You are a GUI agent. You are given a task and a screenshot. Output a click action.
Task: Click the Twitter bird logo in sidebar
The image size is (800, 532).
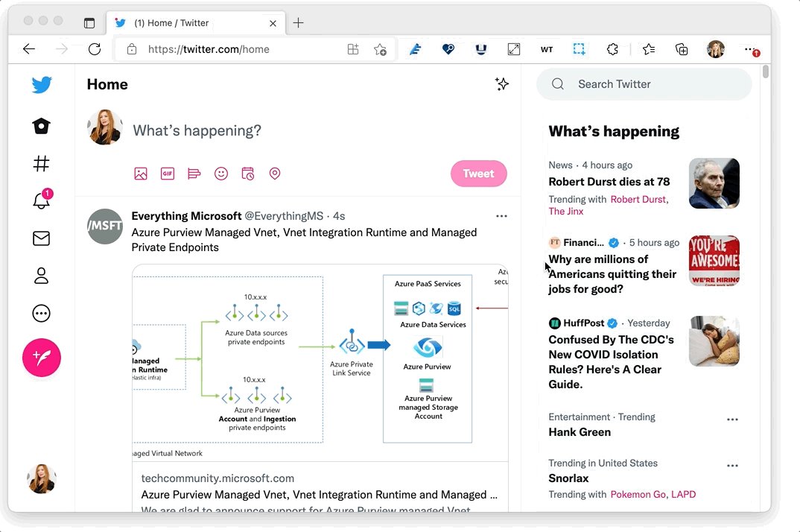(x=41, y=85)
